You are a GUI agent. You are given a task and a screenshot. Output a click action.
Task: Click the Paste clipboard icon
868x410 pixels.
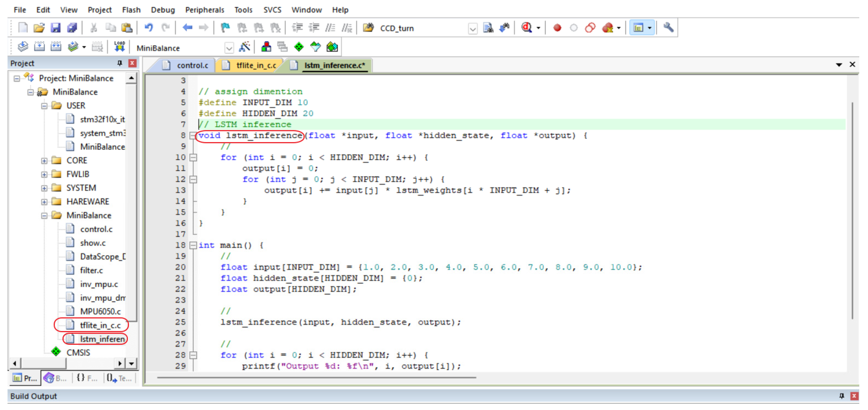(x=127, y=28)
